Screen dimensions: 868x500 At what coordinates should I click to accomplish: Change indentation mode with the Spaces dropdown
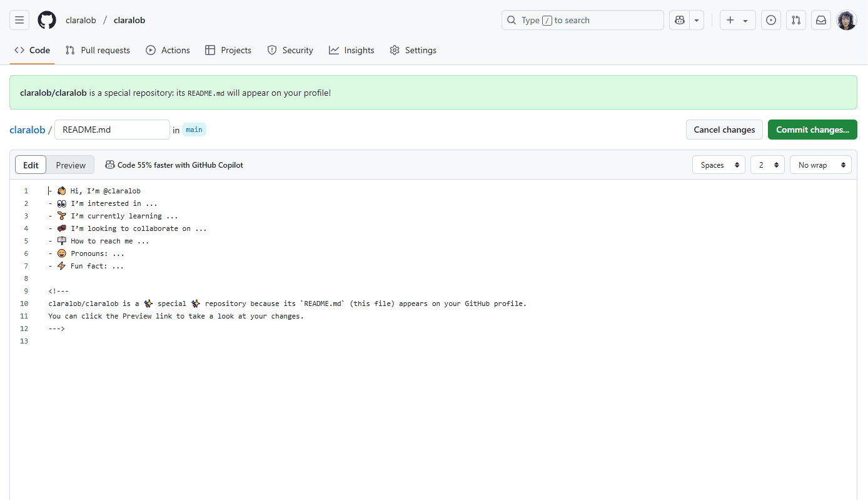[718, 165]
